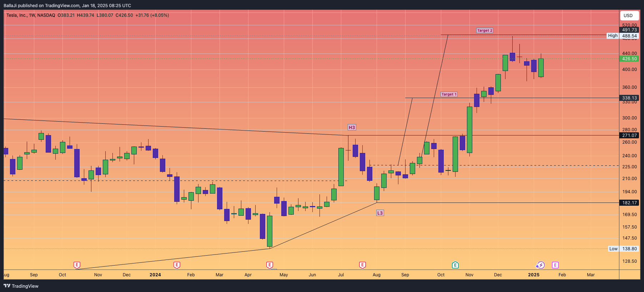644x292 pixels.
Task: Click the red earnings marker before Aug 2024
Action: pos(362,265)
